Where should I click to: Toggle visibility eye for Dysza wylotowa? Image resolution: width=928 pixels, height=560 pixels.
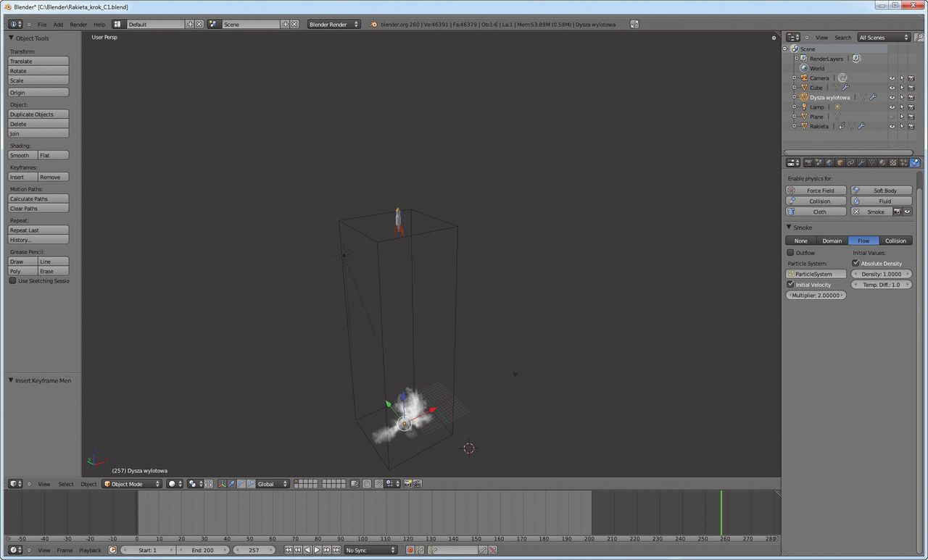892,97
